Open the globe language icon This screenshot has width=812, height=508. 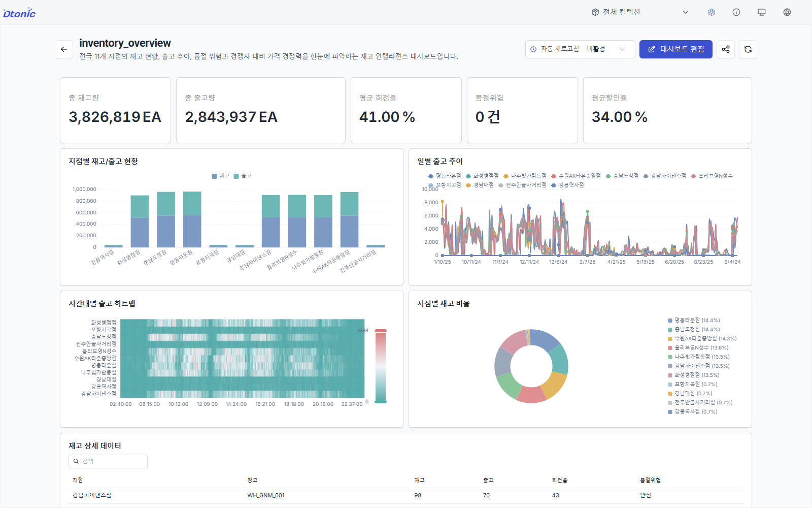pyautogui.click(x=787, y=12)
